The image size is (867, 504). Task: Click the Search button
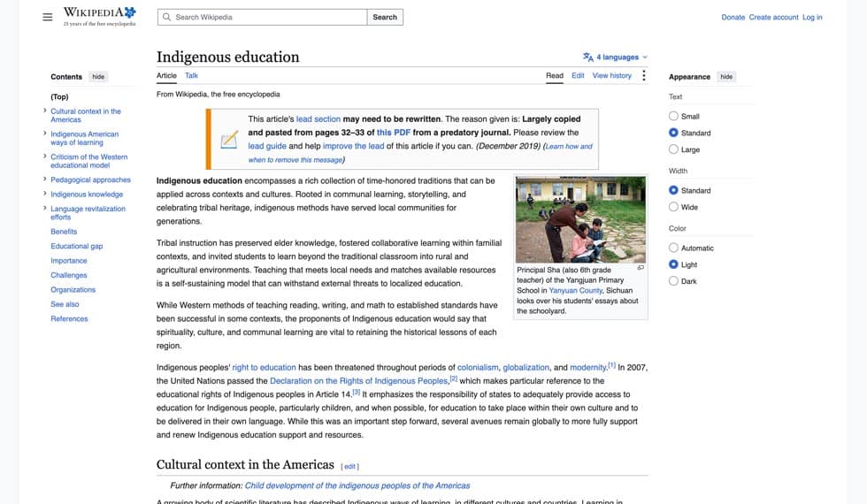tap(385, 17)
